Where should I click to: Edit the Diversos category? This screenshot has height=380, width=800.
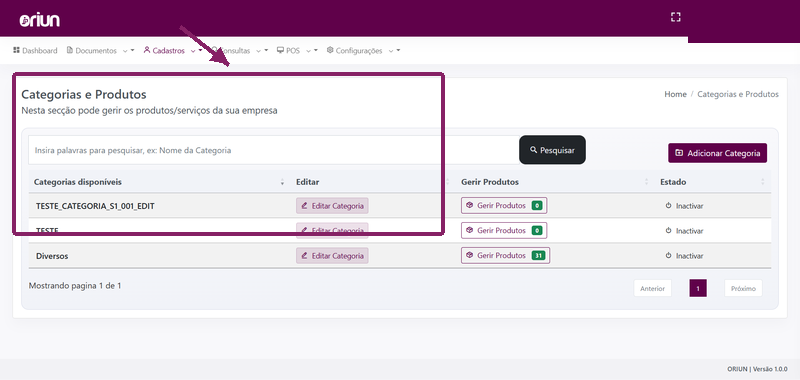332,256
